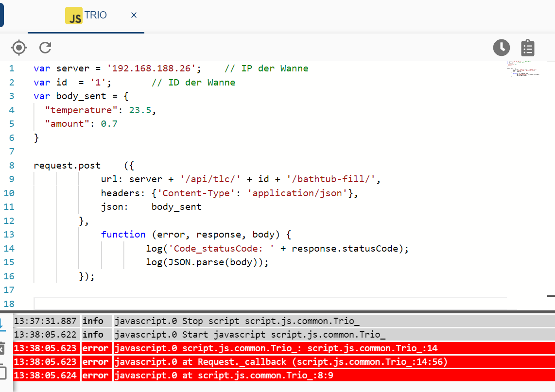Click the JS badge on TRIO tab
The width and height of the screenshot is (555, 392).
pyautogui.click(x=73, y=16)
